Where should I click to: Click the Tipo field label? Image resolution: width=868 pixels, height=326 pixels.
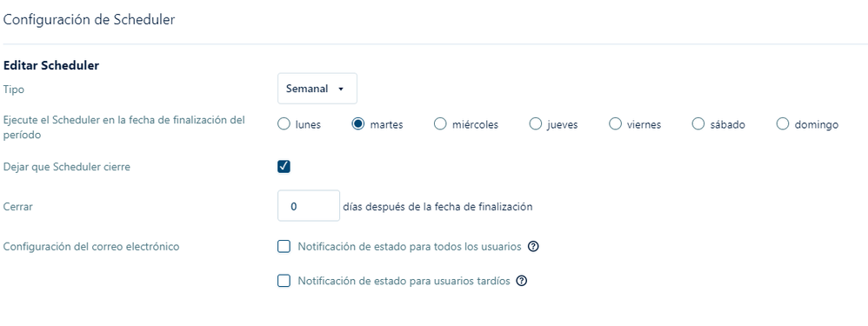click(x=14, y=90)
